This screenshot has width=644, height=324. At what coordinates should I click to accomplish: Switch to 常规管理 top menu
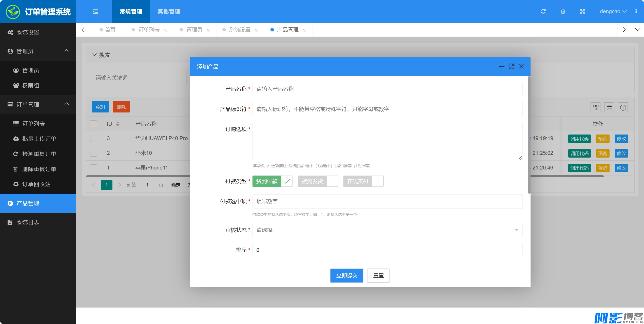[x=131, y=11]
